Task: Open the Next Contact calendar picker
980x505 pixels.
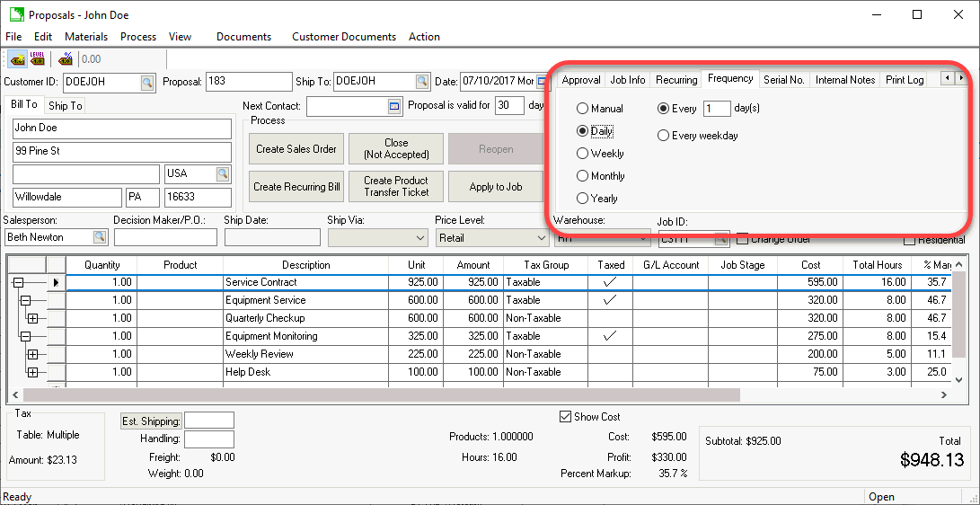Action: (x=394, y=106)
